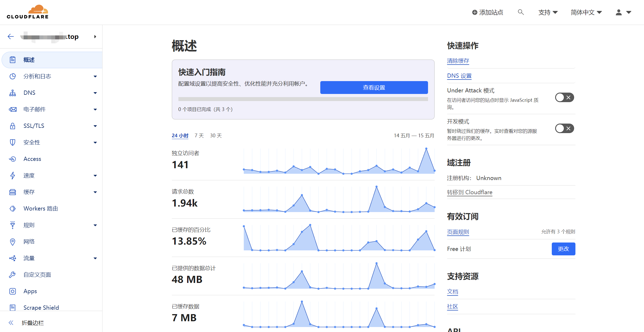The width and height of the screenshot is (644, 332).
Task: Click the Workers 路由 sidebar icon
Action: pyautogui.click(x=12, y=208)
